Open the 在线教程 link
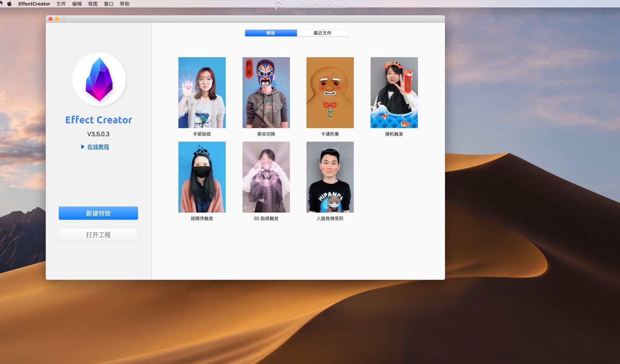This screenshot has width=620, height=364. (x=98, y=147)
